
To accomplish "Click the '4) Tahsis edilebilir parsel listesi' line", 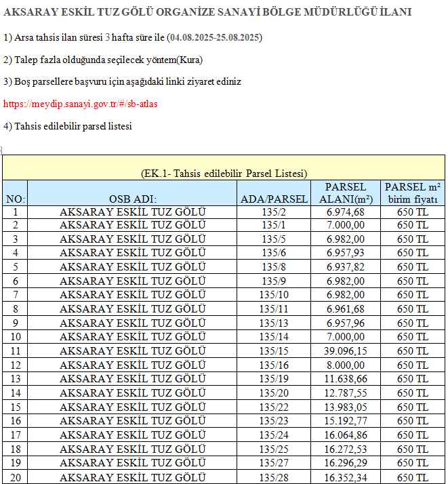I will [x=68, y=126].
